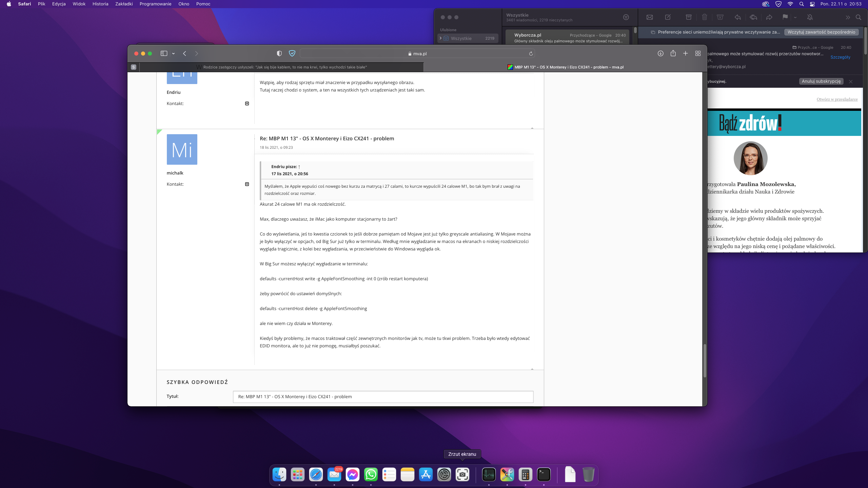This screenshot has height=488, width=868.
Task: Mute notifications with Mail bell icon
Action: [810, 17]
